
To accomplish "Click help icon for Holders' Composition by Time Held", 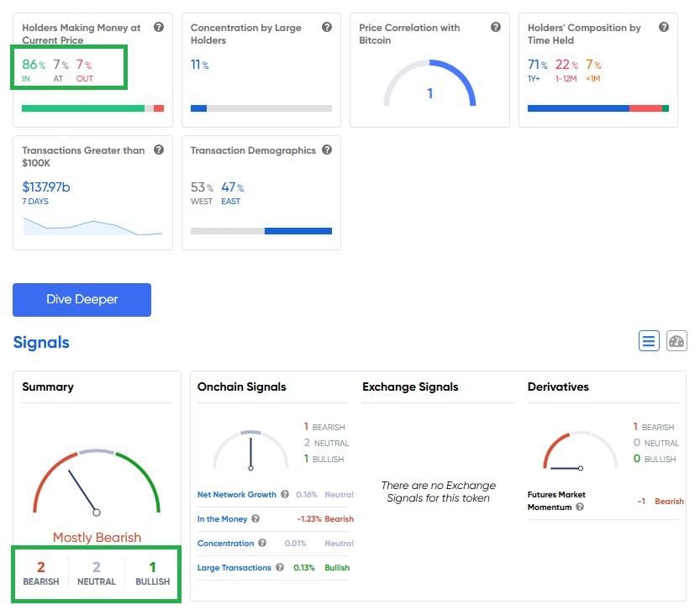I will pos(664,28).
